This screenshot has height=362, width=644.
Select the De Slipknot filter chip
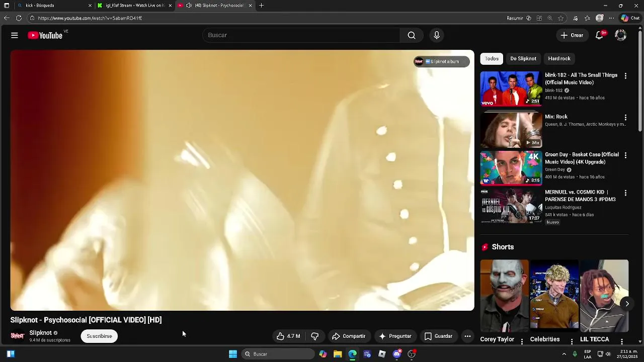coord(523,59)
